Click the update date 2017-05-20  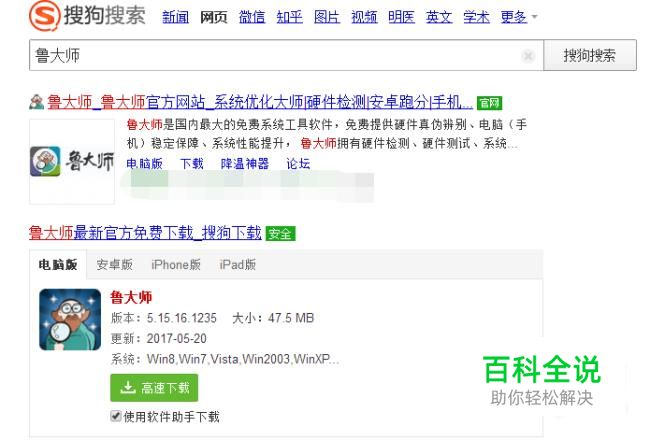tap(177, 339)
